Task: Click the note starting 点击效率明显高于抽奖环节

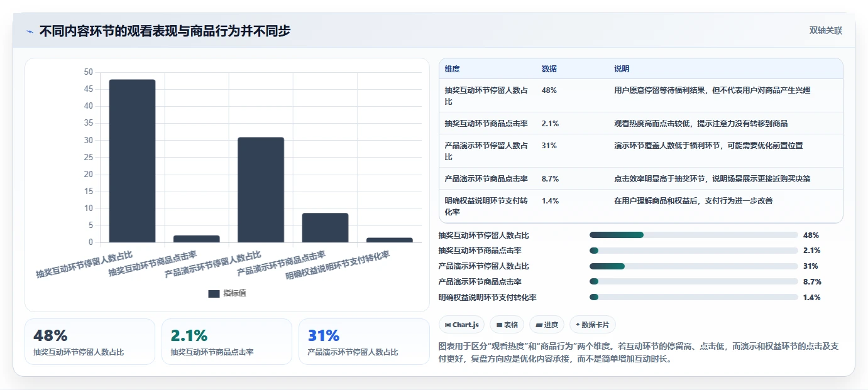Action: coord(712,179)
